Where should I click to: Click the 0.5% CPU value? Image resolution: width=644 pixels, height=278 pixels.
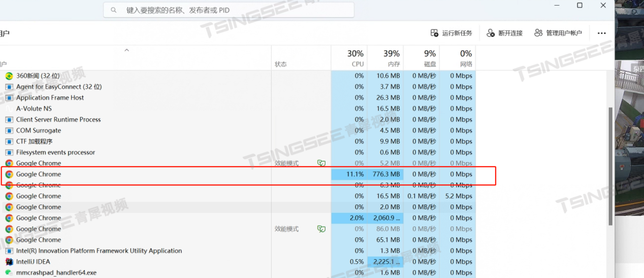[x=357, y=262]
